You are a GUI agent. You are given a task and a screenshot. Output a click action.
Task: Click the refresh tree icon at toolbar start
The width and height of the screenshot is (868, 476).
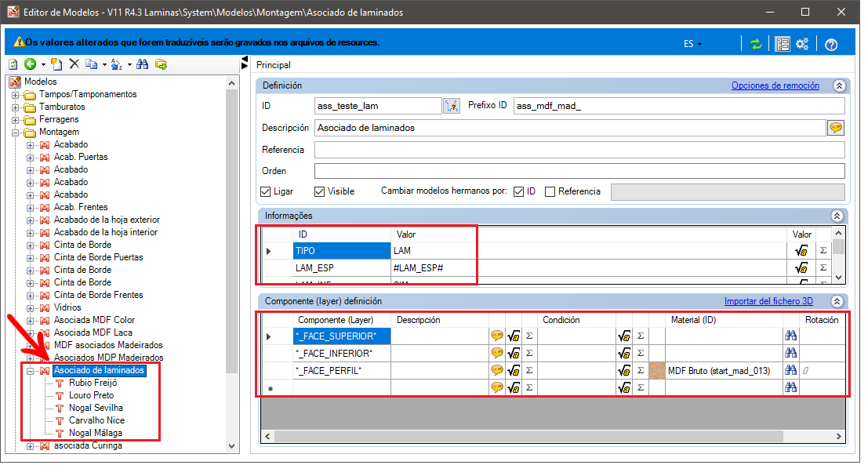click(13, 64)
